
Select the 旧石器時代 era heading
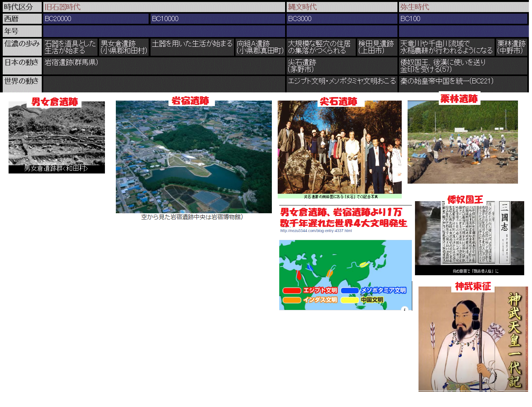coord(62,7)
